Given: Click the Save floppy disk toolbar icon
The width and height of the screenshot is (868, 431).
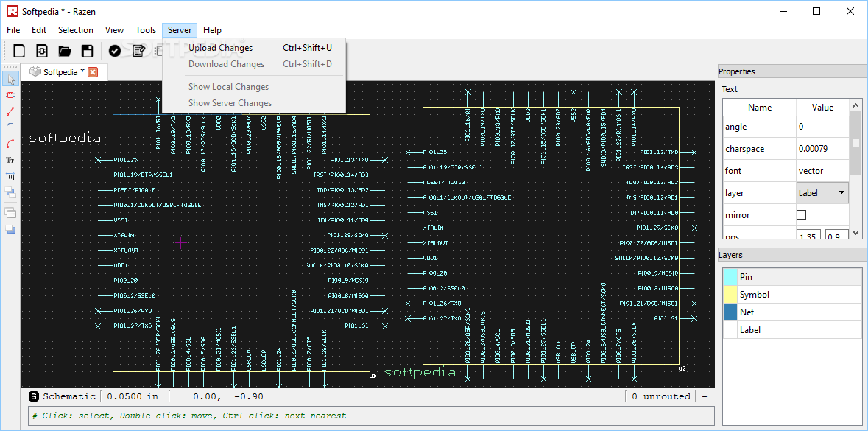Looking at the screenshot, I should point(88,51).
